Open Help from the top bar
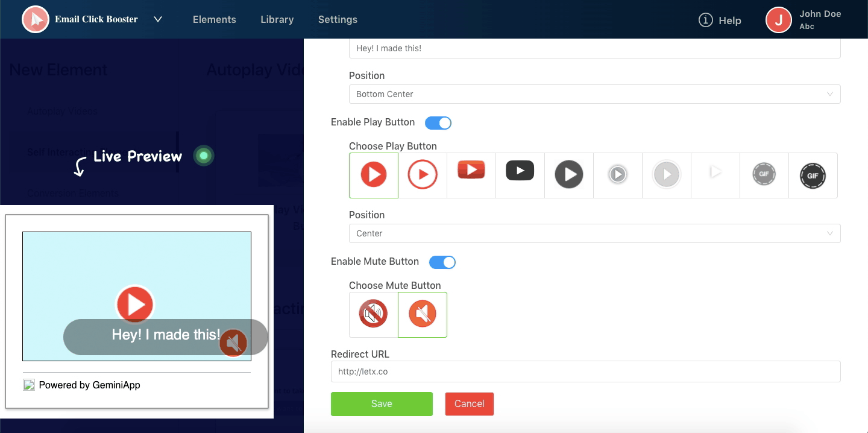868x433 pixels. point(720,21)
